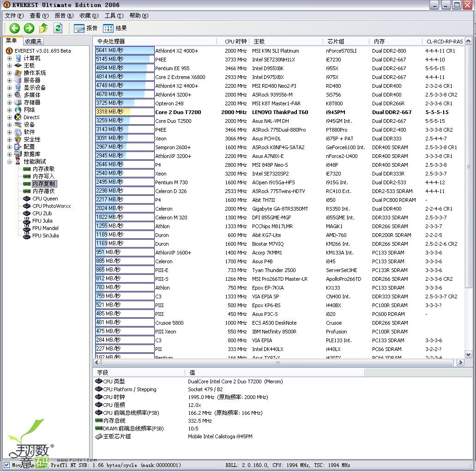Screen dimensions: 476x472
Task: Expand the 主板 tree node
Action: tap(9, 66)
